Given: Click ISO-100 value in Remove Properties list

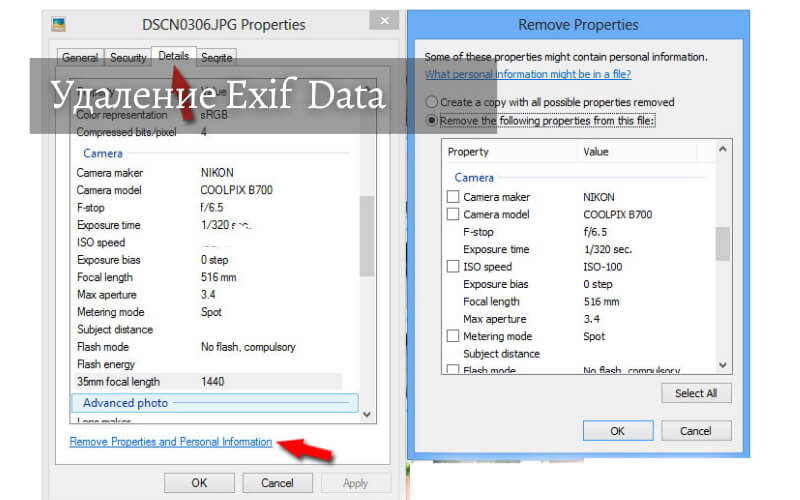Looking at the screenshot, I should [x=603, y=266].
